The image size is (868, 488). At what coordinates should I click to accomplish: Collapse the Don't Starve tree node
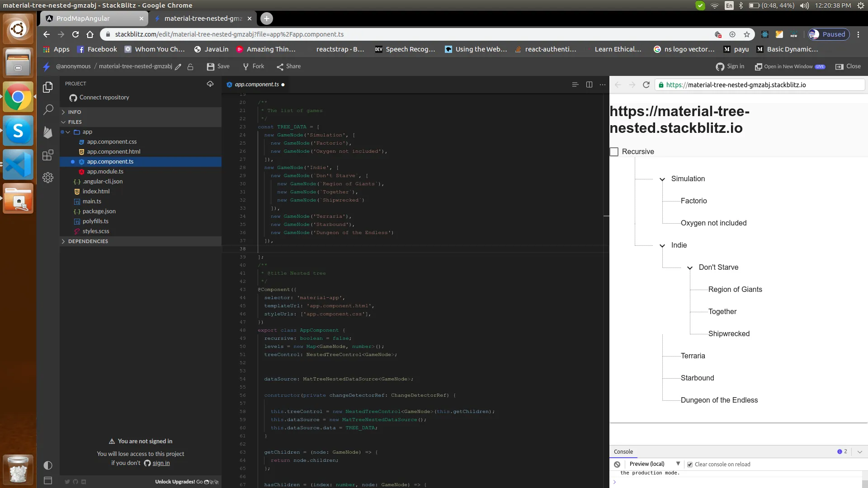coord(690,268)
